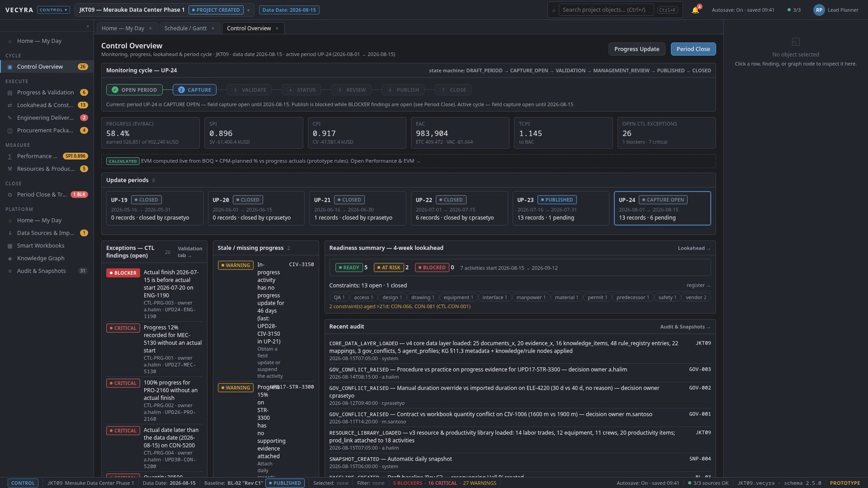The height and width of the screenshot is (488, 868).
Task: Click the Lookahead & Constraints sidebar icon
Action: pos(10,105)
